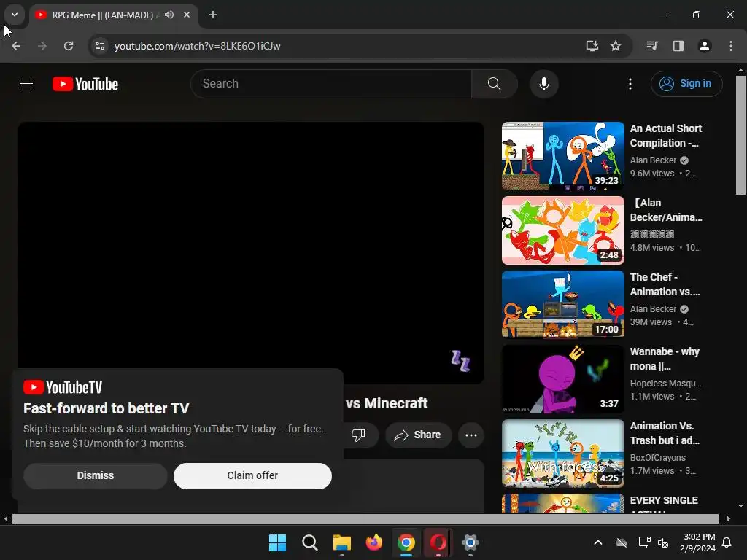Dislike the video with thumbs-down icon
Screen dimensions: 747x560
pos(358,435)
